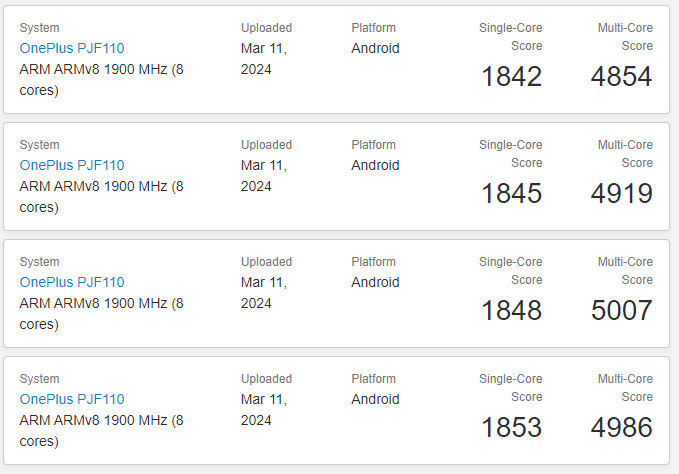Select Android platform text in 4919 row
679x474 pixels.
pos(375,165)
